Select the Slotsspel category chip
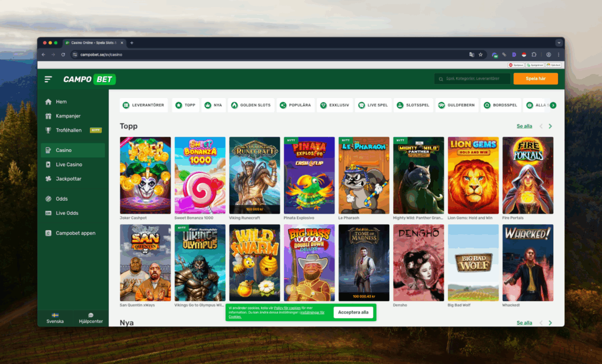602x364 pixels. (413, 105)
